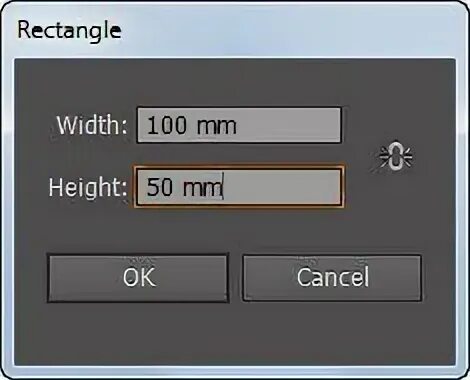Toggle the constrain proportions chain link icon

click(x=396, y=157)
